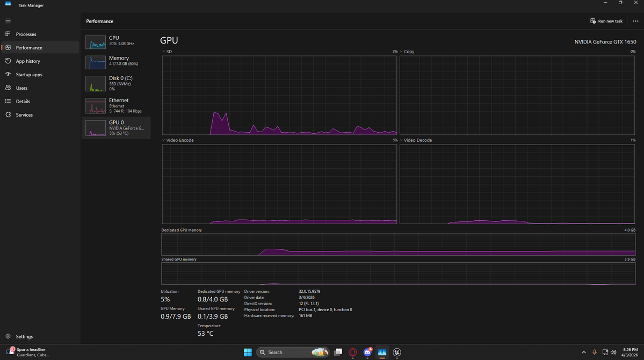Click the 0.9/7.9 GB GPU Memory value
The height and width of the screenshot is (360, 644).
coord(176,316)
